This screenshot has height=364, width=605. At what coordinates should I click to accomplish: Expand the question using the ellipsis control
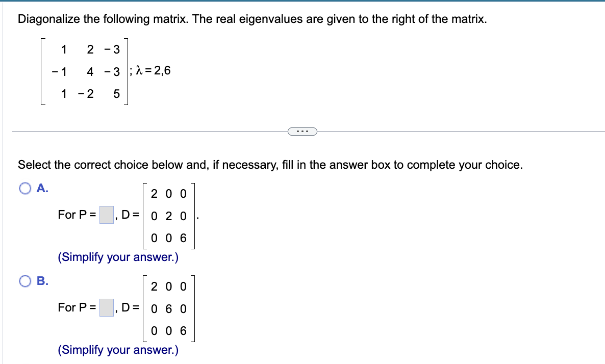(303, 131)
